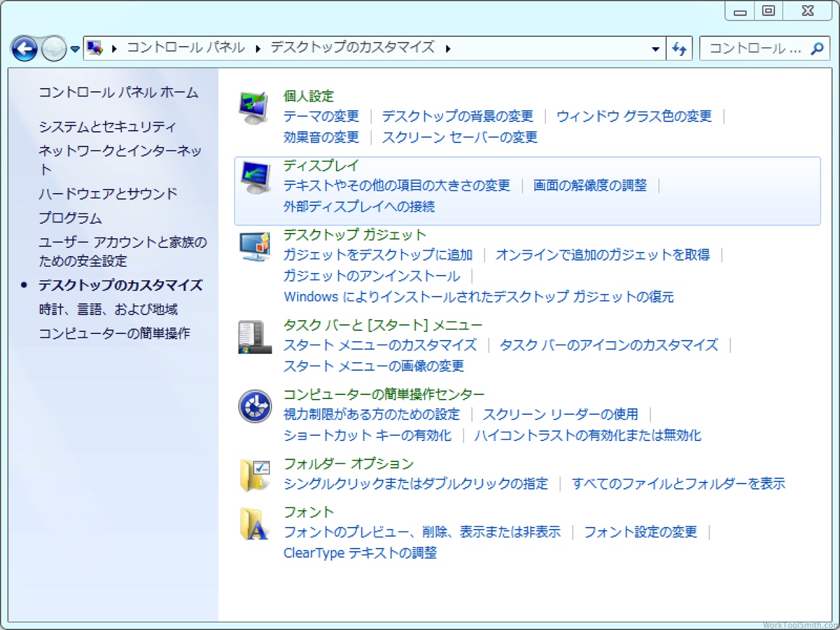
Task: Expand the breadcrumb arrow after デスクトップのカスタマイズ
Action: (x=448, y=49)
